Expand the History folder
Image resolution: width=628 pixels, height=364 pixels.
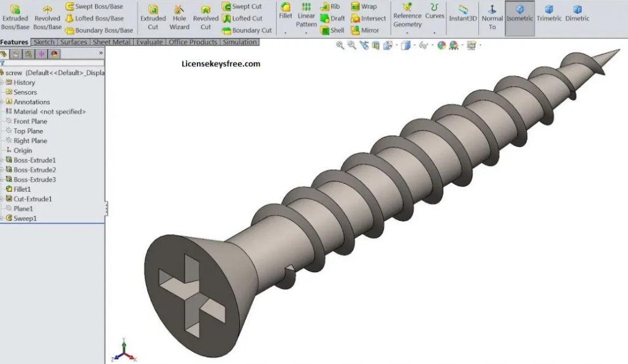[x=2, y=82]
